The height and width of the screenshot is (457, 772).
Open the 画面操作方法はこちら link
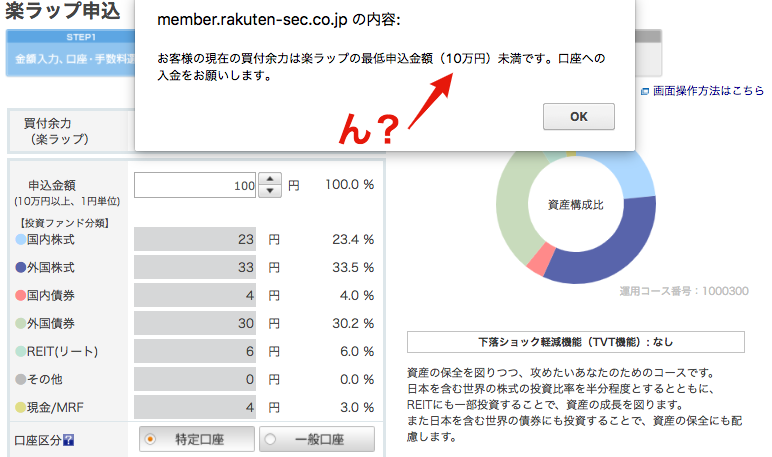tap(708, 91)
